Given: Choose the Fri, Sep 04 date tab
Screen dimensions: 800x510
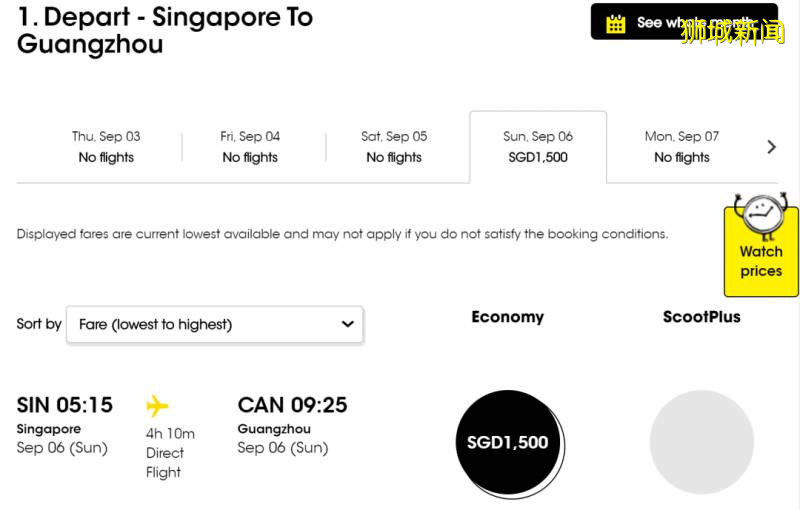Looking at the screenshot, I should point(250,147).
